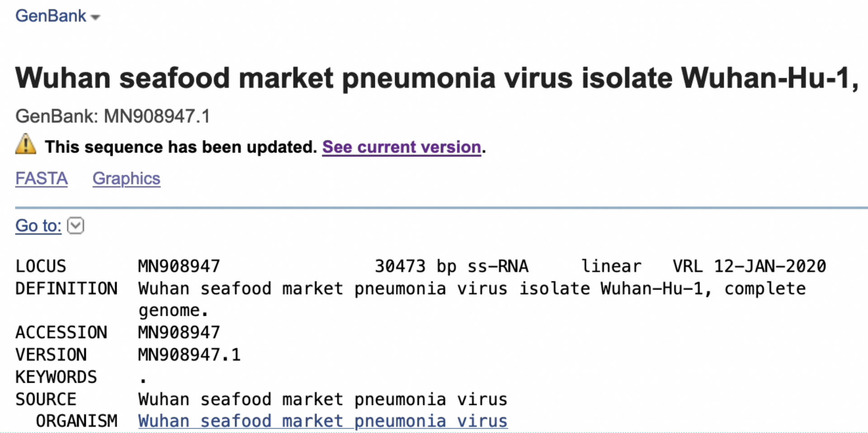Screen dimensions: 868x433
Task: Click the LOCUS field label
Action: pyautogui.click(x=41, y=266)
